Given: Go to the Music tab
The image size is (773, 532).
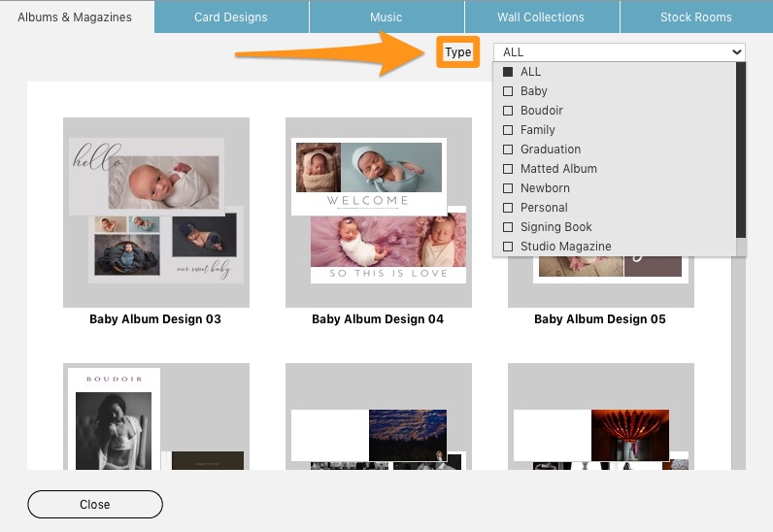Looking at the screenshot, I should click(x=386, y=17).
